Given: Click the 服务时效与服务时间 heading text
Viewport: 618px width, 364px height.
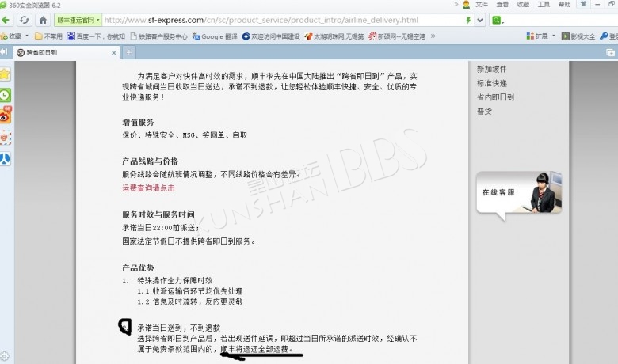Looking at the screenshot, I should 158,214.
